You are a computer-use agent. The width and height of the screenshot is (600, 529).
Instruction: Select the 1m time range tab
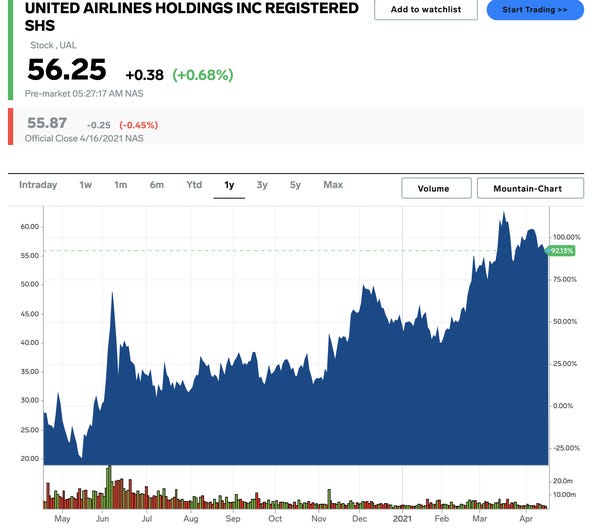click(x=121, y=185)
